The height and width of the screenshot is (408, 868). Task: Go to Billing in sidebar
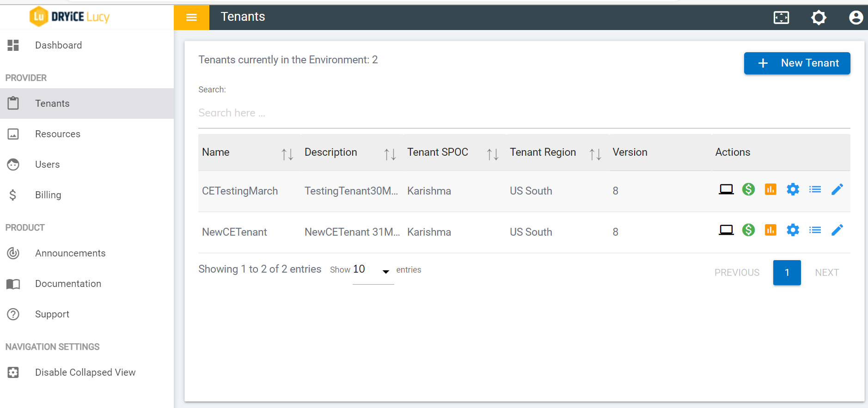coord(48,195)
